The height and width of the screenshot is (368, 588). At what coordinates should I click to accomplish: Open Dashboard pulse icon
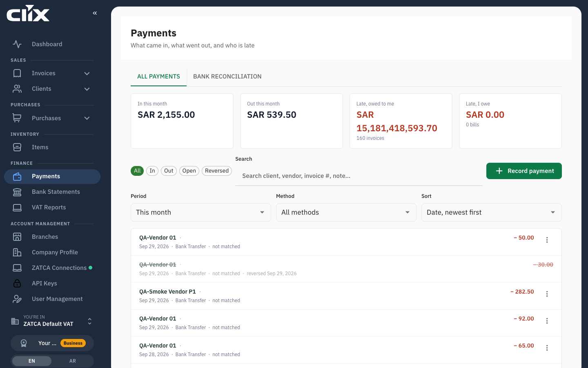click(17, 44)
